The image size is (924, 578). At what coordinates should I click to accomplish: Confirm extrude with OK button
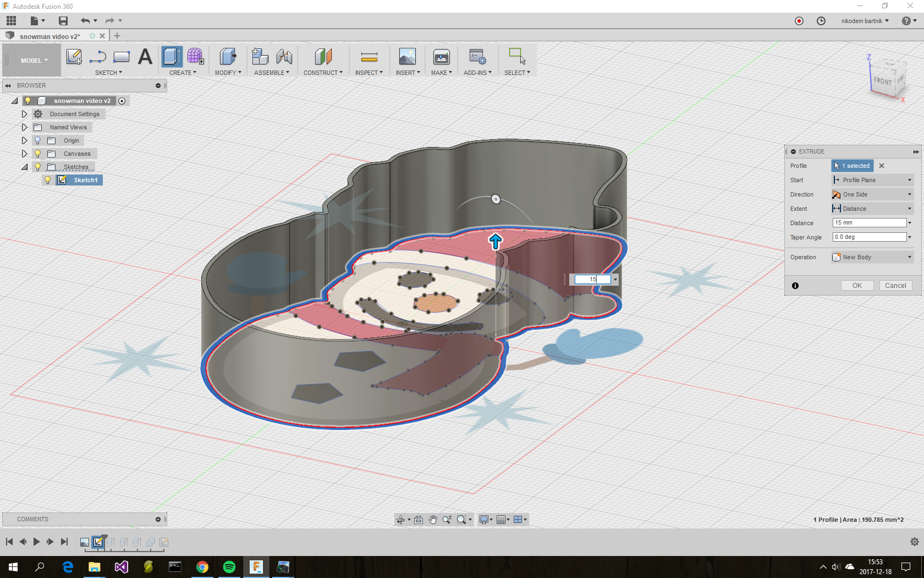pos(857,286)
